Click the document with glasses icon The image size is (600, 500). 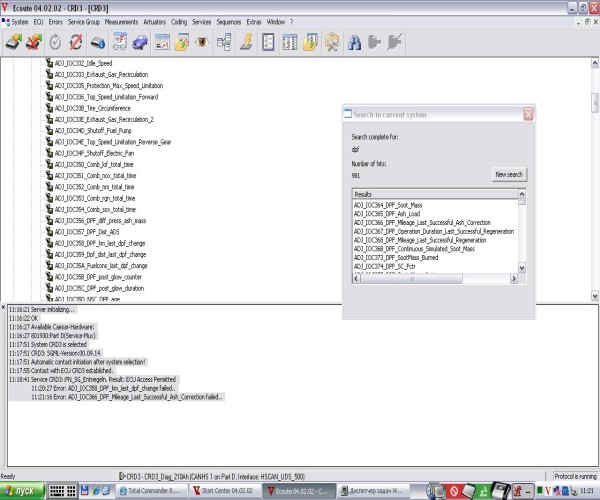point(120,42)
